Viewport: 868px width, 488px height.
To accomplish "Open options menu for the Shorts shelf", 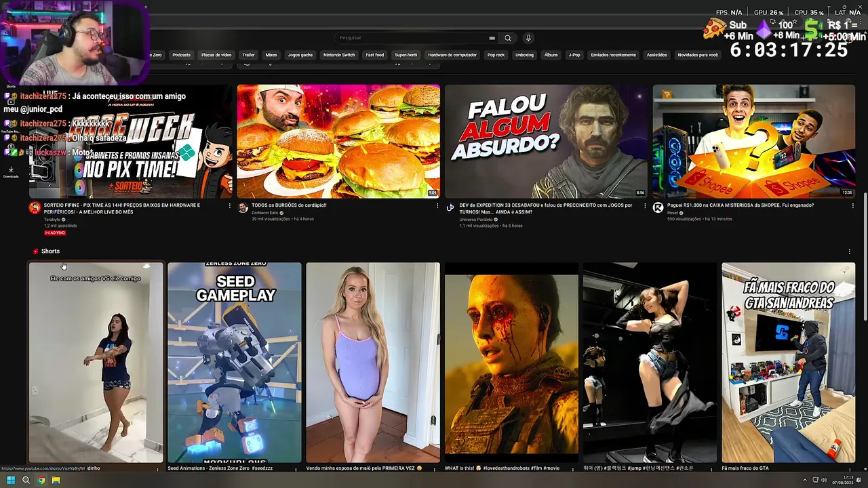I will (x=850, y=251).
